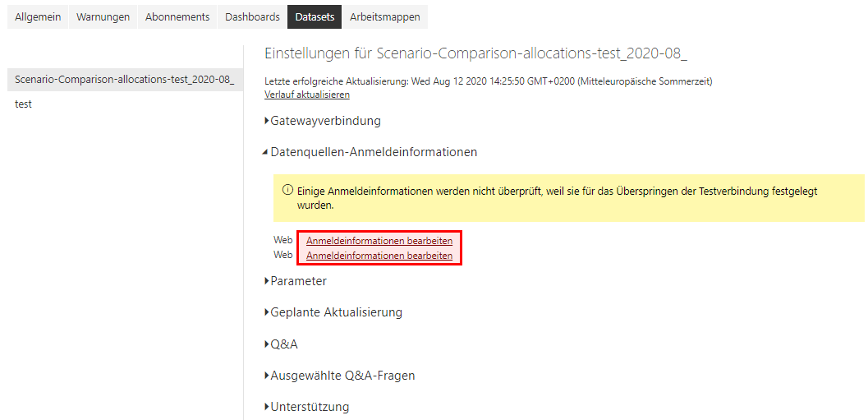Screen dimensions: 868x420
Task: Switch to the Allgemein tab
Action: pos(38,16)
